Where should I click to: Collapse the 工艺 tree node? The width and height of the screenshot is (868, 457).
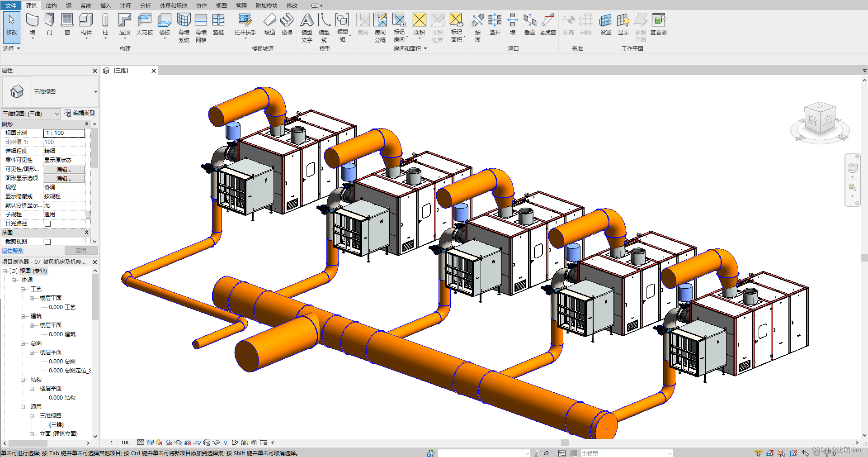23,289
